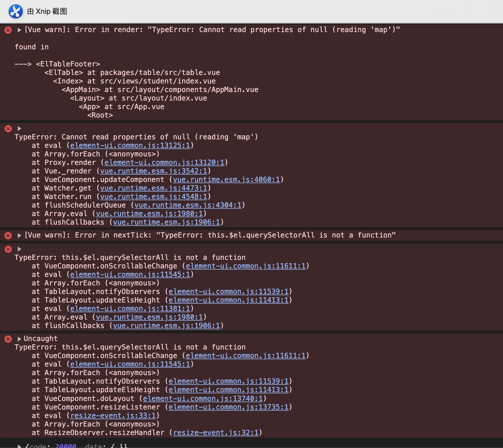This screenshot has height=448, width=503.
Task: Click red error icon beside render Vue warn
Action: coord(8,30)
